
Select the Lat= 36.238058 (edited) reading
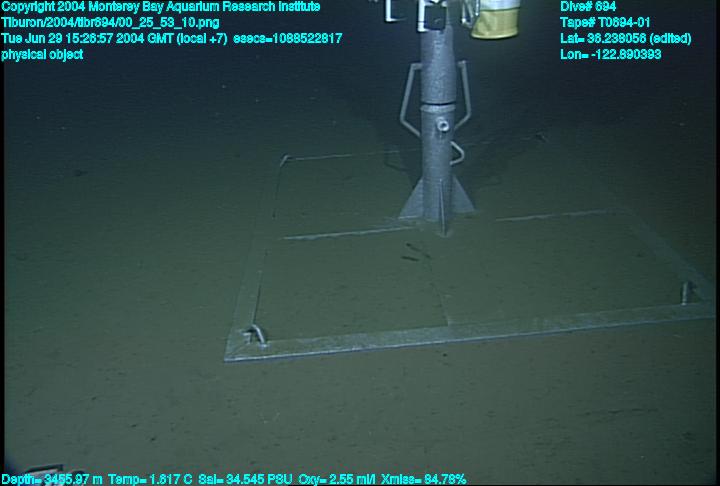tap(625, 39)
